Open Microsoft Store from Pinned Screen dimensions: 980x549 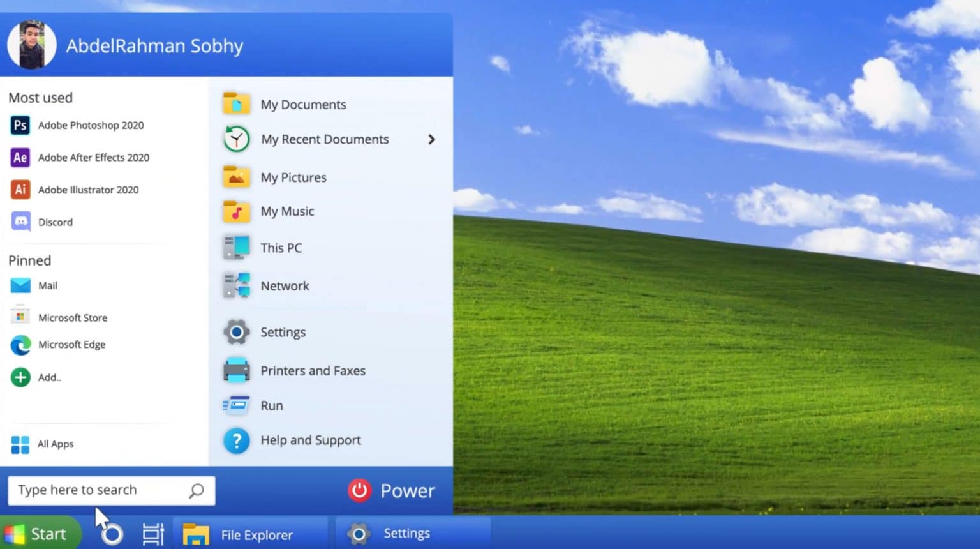coord(72,317)
